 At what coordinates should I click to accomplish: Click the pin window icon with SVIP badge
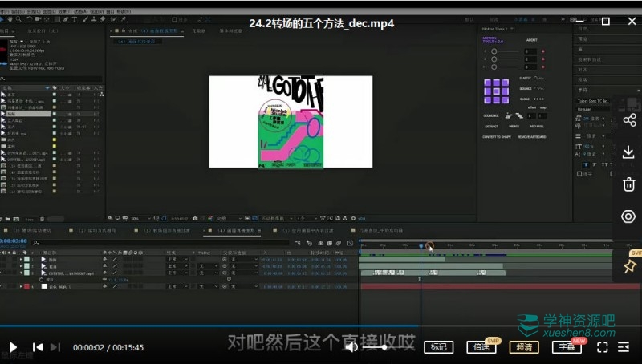pos(628,267)
